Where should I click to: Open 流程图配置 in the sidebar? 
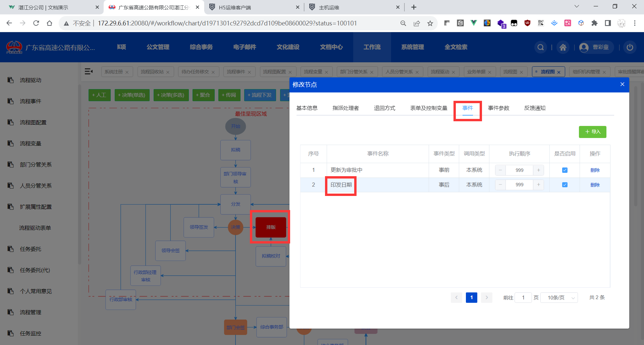pyautogui.click(x=33, y=122)
